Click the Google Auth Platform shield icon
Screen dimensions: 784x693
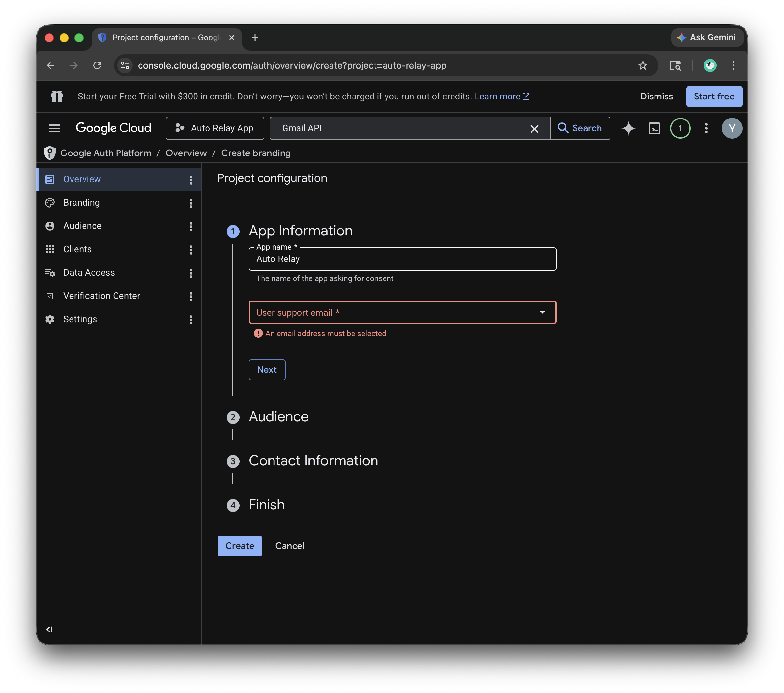point(49,153)
